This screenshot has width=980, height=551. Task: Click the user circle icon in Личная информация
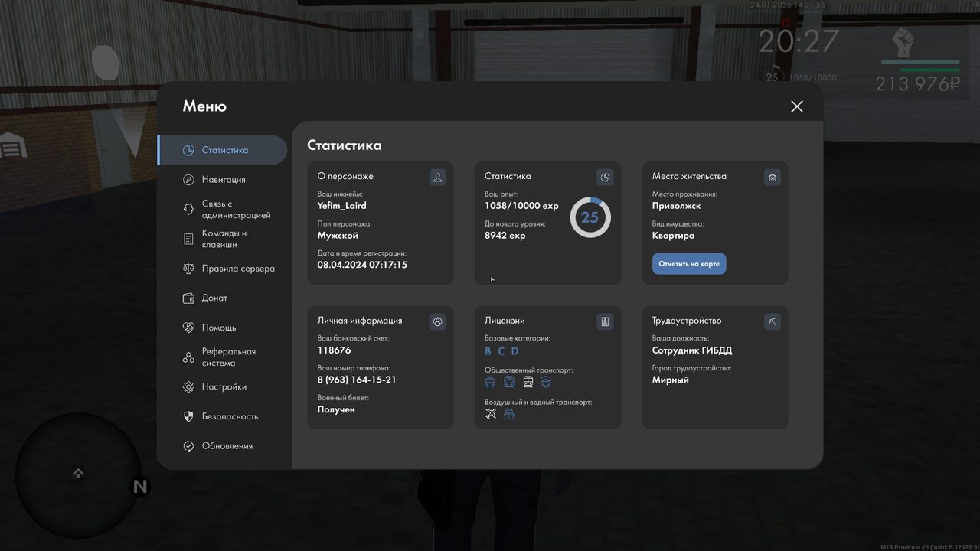(437, 321)
